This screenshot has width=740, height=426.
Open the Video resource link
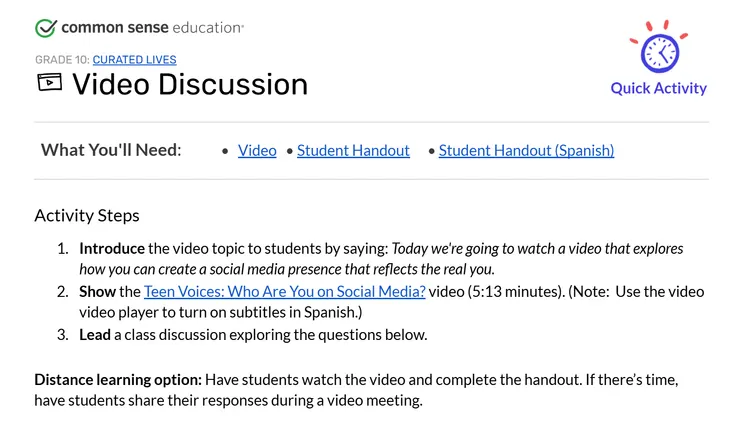[257, 151]
